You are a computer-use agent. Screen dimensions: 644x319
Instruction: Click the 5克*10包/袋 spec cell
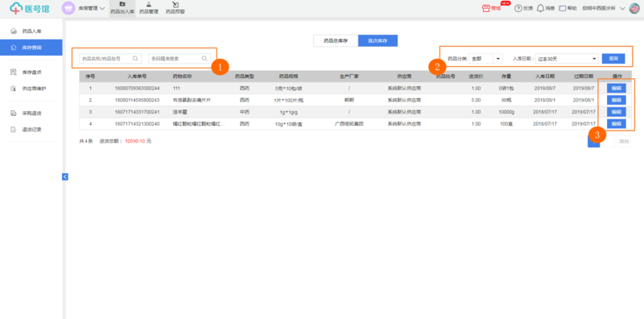tap(288, 89)
